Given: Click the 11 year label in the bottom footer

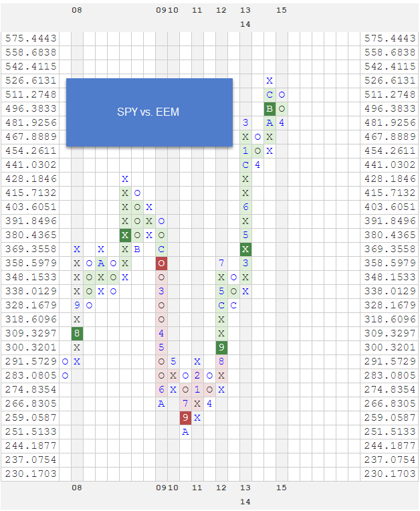Looking at the screenshot, I should (197, 488).
